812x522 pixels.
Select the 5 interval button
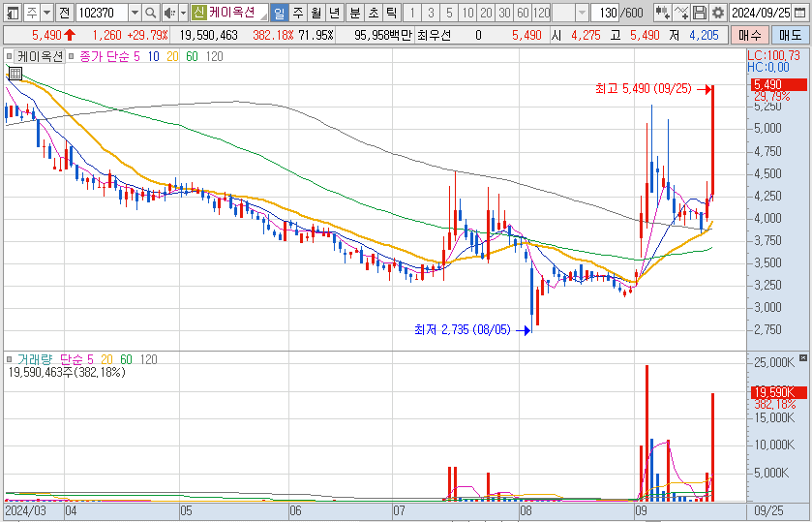449,13
